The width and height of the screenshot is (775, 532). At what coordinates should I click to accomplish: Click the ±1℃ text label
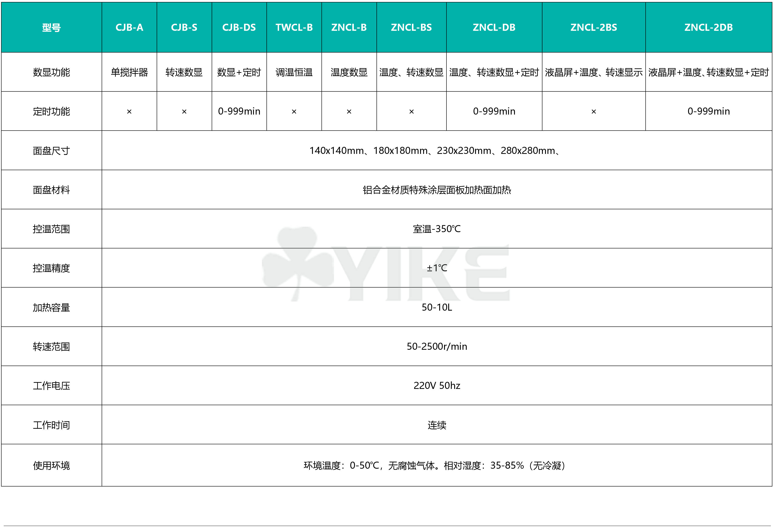(437, 268)
